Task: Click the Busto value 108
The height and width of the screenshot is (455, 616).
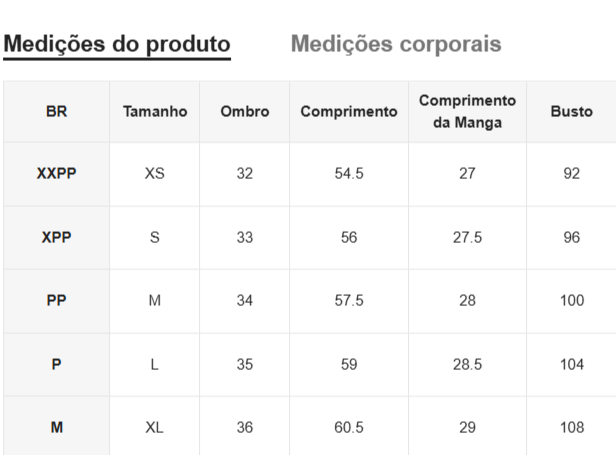Action: point(572,427)
